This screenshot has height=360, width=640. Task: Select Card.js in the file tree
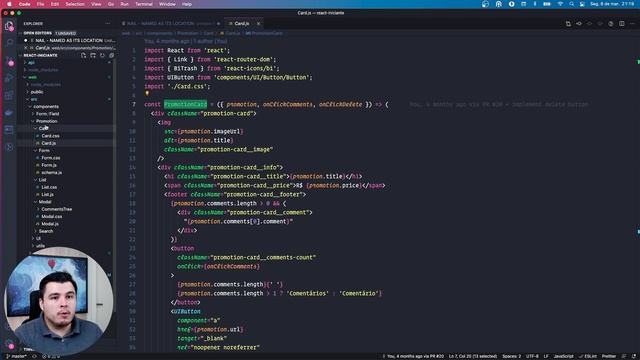[49, 143]
